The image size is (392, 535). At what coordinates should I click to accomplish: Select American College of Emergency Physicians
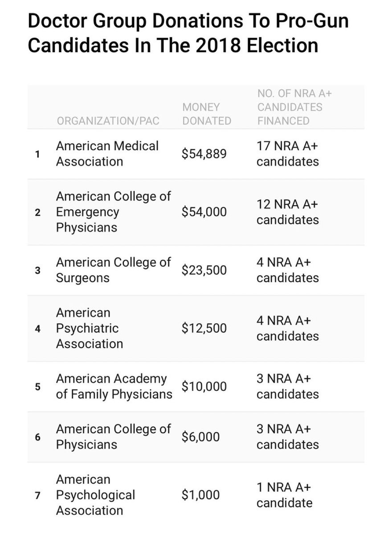coord(196,212)
